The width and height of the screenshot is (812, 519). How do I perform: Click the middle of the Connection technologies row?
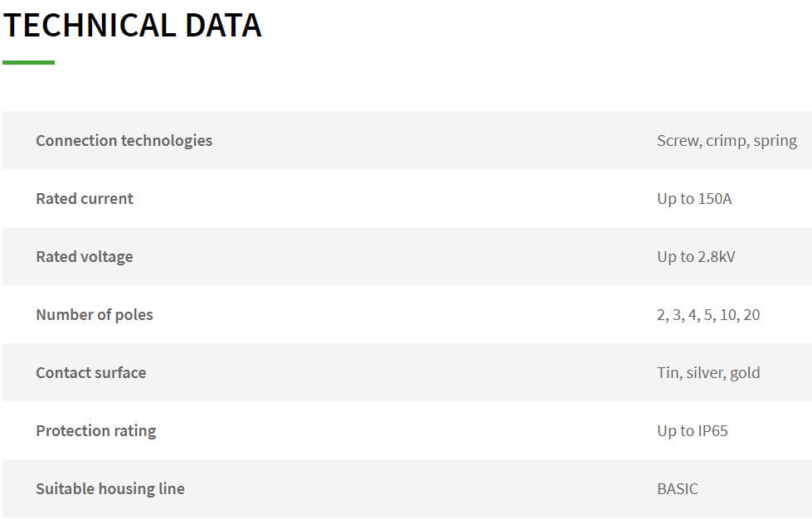click(x=406, y=140)
